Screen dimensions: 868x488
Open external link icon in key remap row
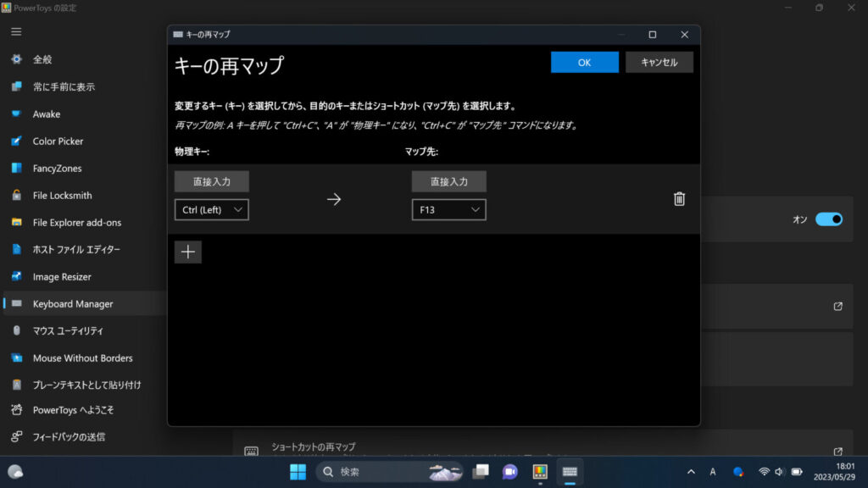838,306
